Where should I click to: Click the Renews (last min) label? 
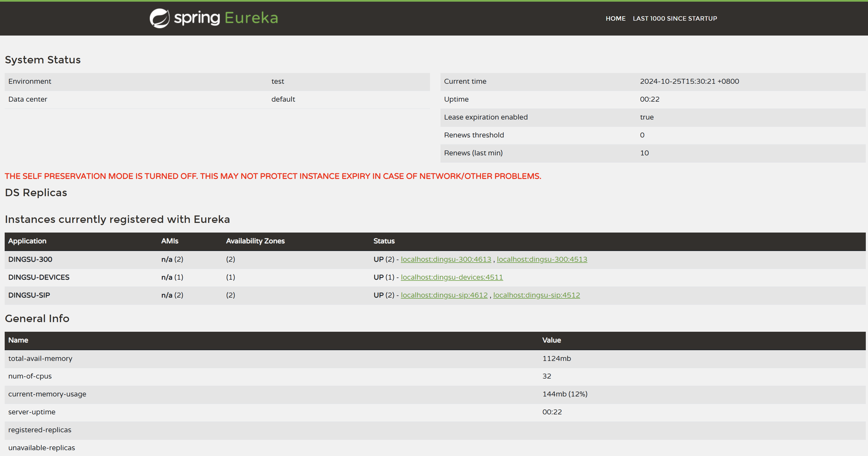tap(473, 153)
